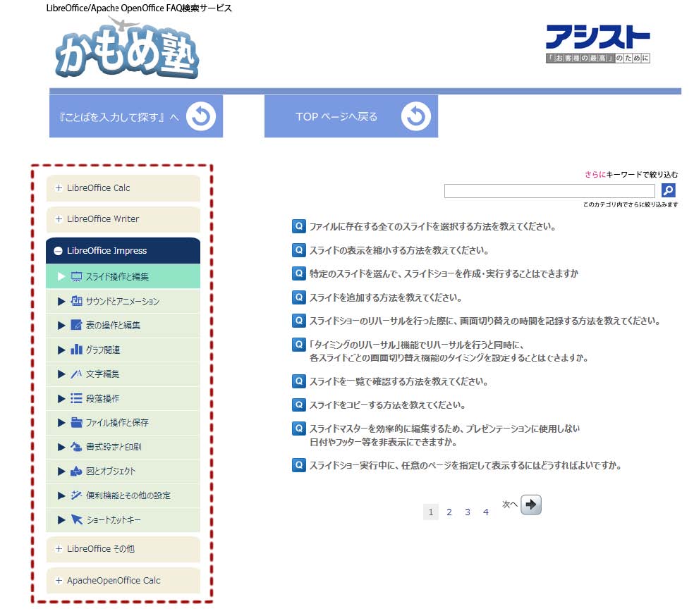Expand the ApacheOpenOffice Calc category

pyautogui.click(x=123, y=581)
